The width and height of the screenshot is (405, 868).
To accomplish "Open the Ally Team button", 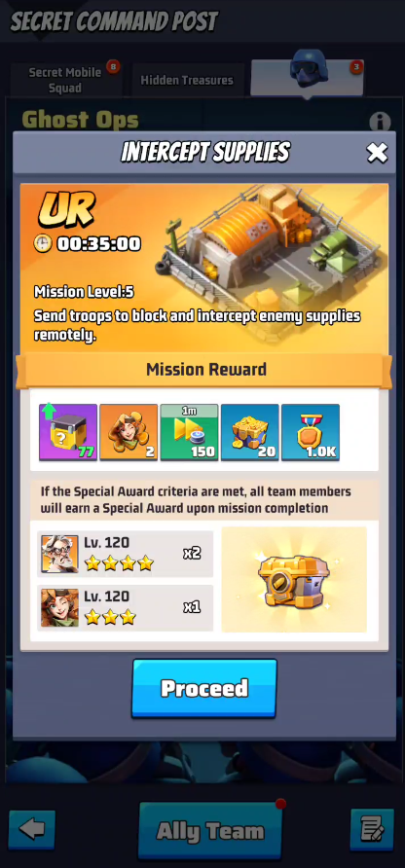I will tap(210, 830).
